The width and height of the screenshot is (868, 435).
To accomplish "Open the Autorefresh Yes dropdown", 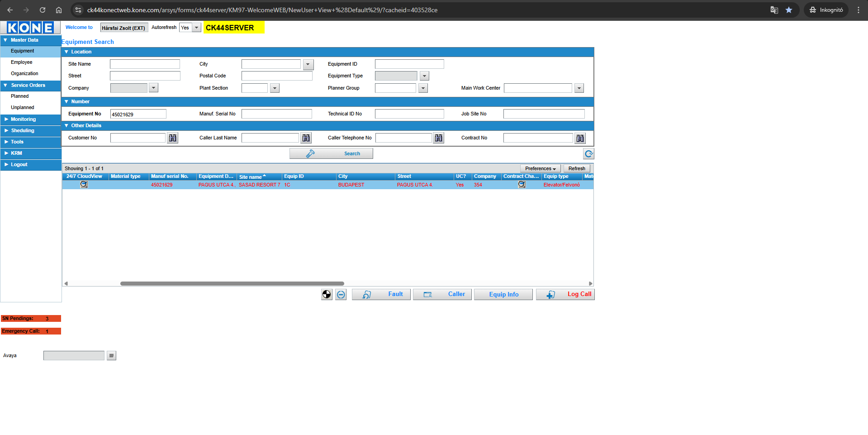I will click(x=196, y=28).
